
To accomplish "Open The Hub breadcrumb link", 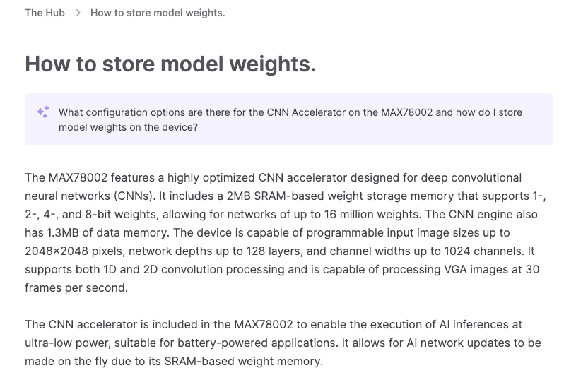I will 45,13.
